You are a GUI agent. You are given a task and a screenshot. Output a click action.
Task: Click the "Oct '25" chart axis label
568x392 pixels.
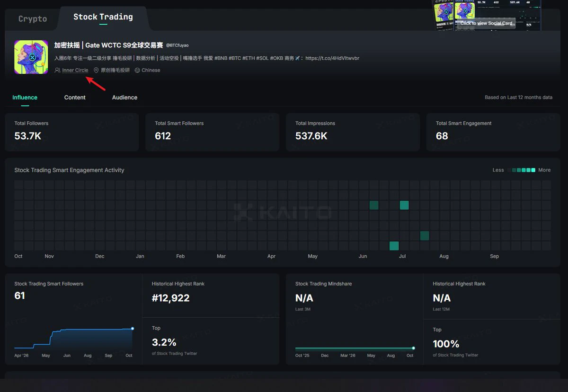[302, 356]
